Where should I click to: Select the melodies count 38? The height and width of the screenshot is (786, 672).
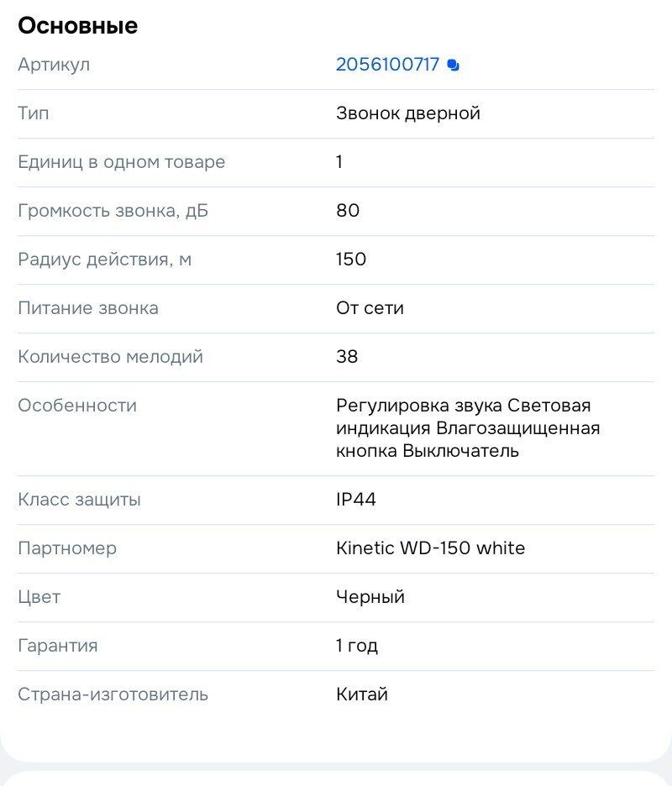[x=346, y=357]
